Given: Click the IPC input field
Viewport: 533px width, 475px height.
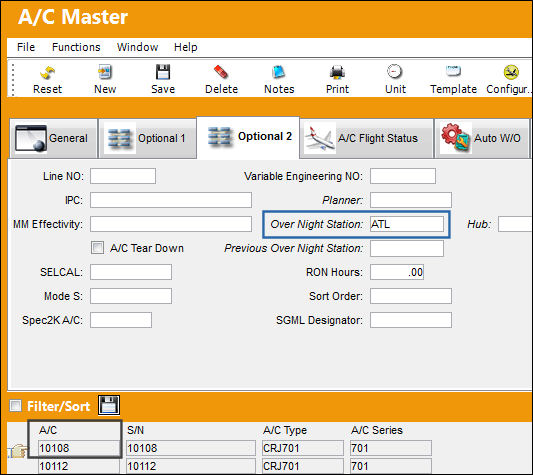Looking at the screenshot, I should [171, 200].
